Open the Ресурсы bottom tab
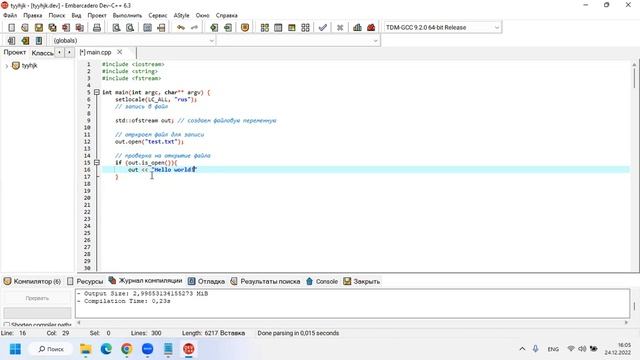This screenshot has width=640, height=360. coord(85,281)
